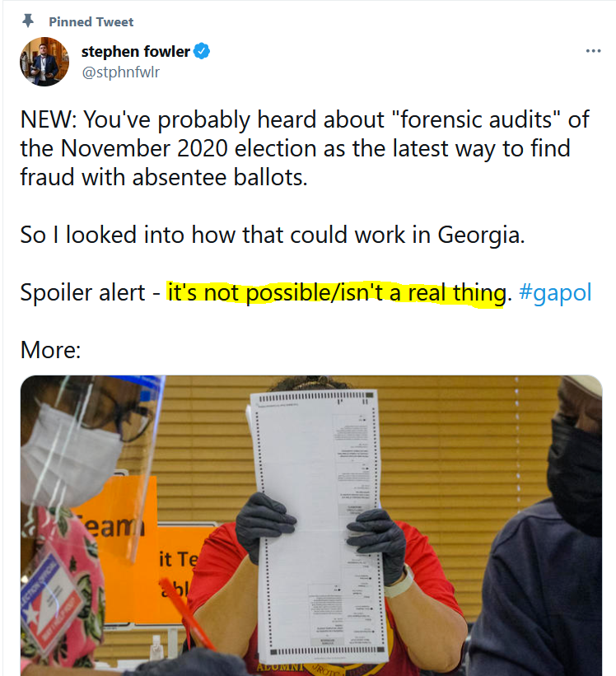Viewport: 616px width, 676px height.
Task: Click the Pinned Tweet label
Action: click(91, 21)
